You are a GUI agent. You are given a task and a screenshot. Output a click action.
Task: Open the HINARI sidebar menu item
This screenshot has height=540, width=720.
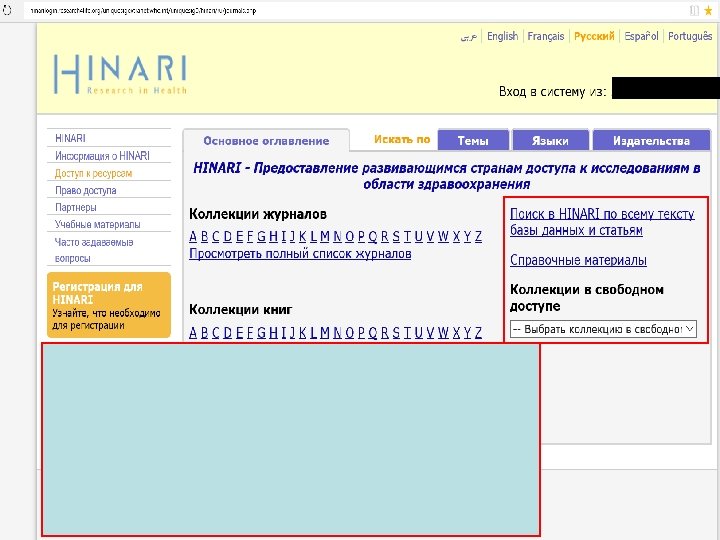70,138
